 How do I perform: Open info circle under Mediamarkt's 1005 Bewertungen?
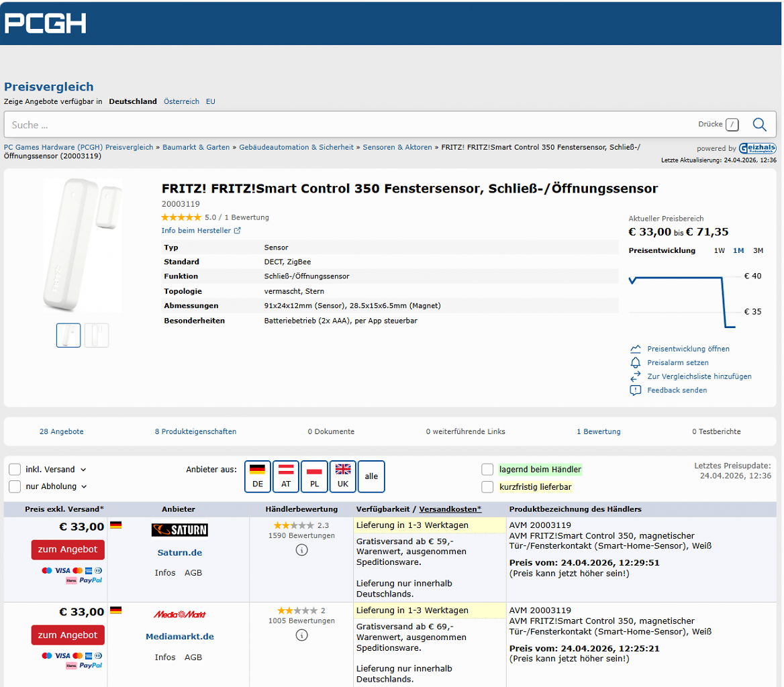click(301, 635)
